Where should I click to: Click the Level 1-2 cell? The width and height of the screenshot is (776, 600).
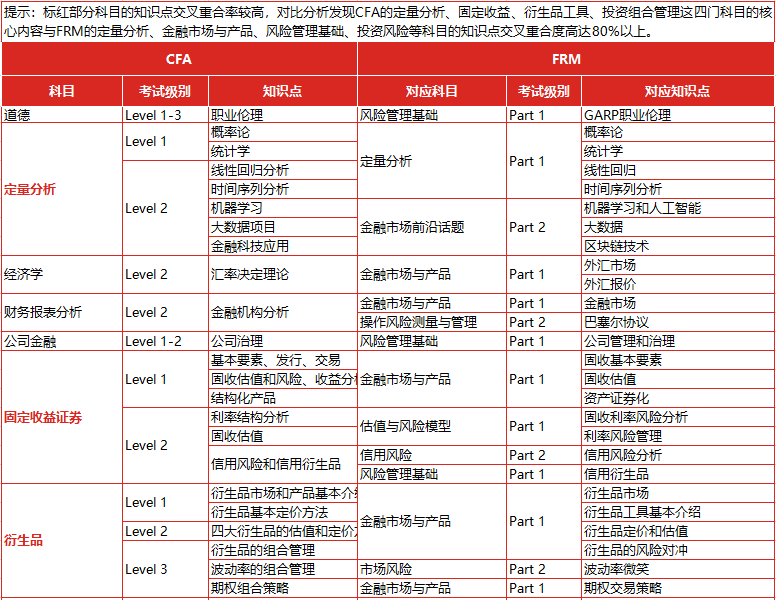click(x=165, y=341)
